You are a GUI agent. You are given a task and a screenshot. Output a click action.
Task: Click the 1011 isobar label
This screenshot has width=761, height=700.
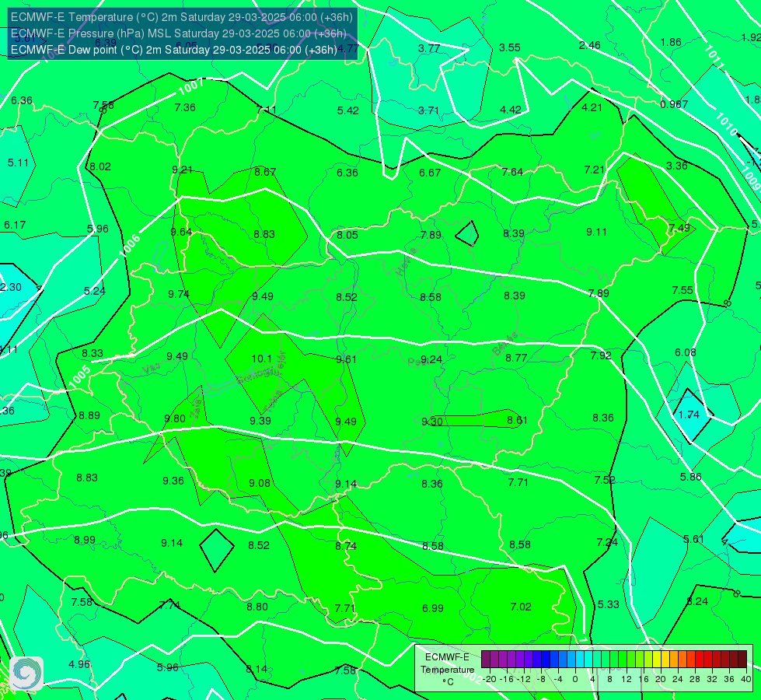pyautogui.click(x=714, y=58)
